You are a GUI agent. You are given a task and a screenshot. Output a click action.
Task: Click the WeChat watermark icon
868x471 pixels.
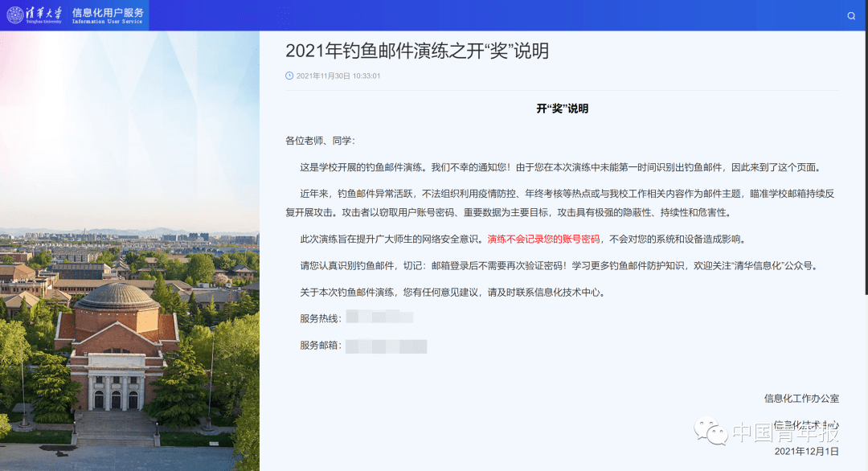711,432
